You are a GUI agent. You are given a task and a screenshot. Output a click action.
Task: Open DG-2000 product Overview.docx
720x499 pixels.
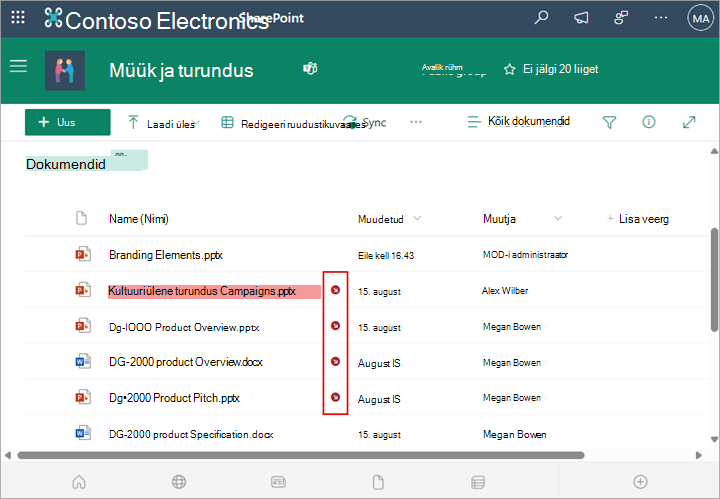coord(186,362)
